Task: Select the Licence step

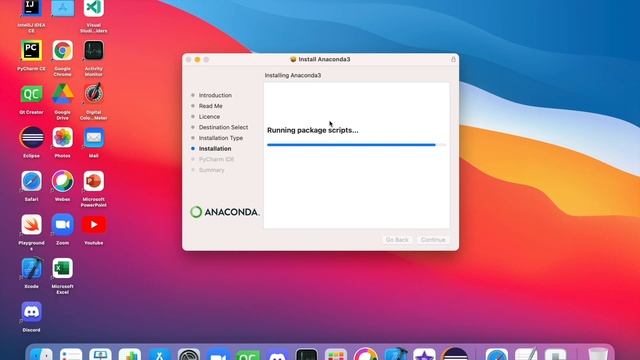Action: tap(209, 116)
